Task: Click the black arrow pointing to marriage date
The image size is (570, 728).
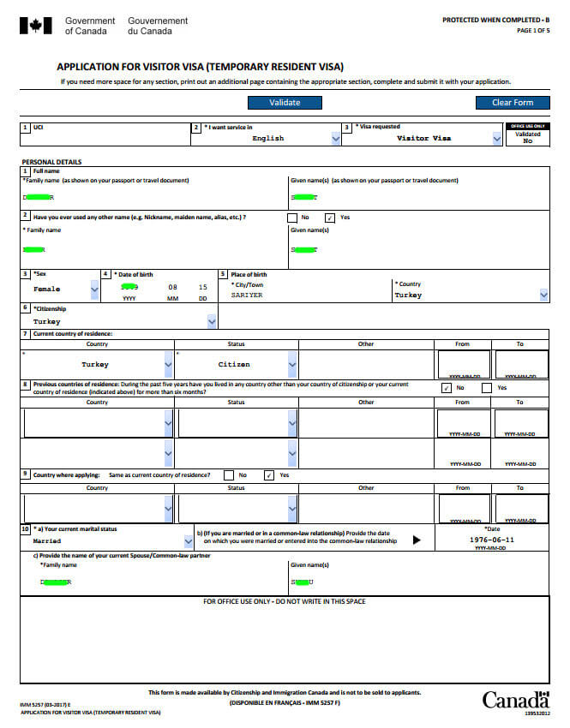Action: tap(417, 540)
